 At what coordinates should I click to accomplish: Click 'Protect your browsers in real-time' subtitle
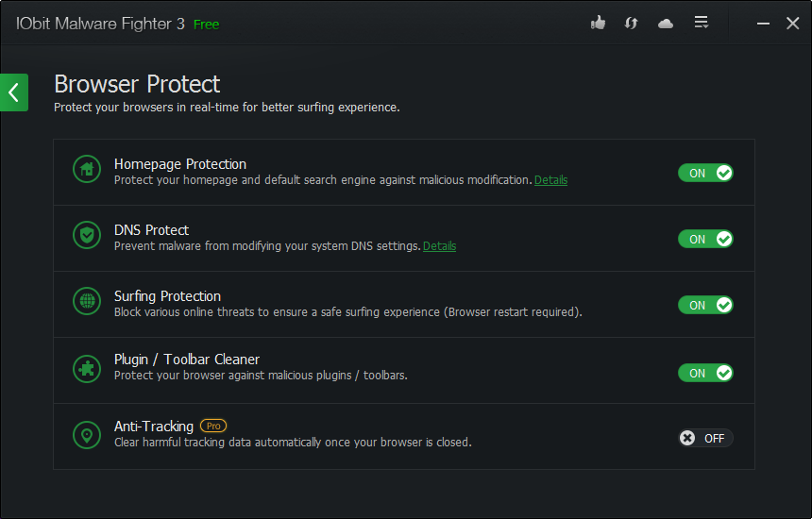227,108
